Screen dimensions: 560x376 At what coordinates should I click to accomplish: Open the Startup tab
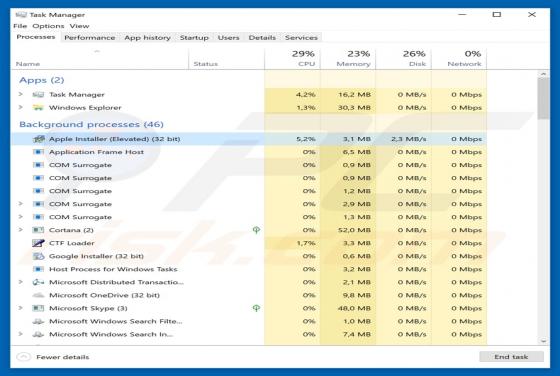[x=194, y=37]
